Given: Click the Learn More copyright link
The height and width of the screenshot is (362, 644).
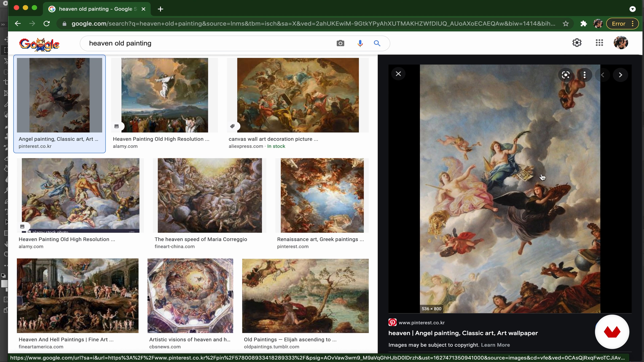Looking at the screenshot, I should [495, 345].
